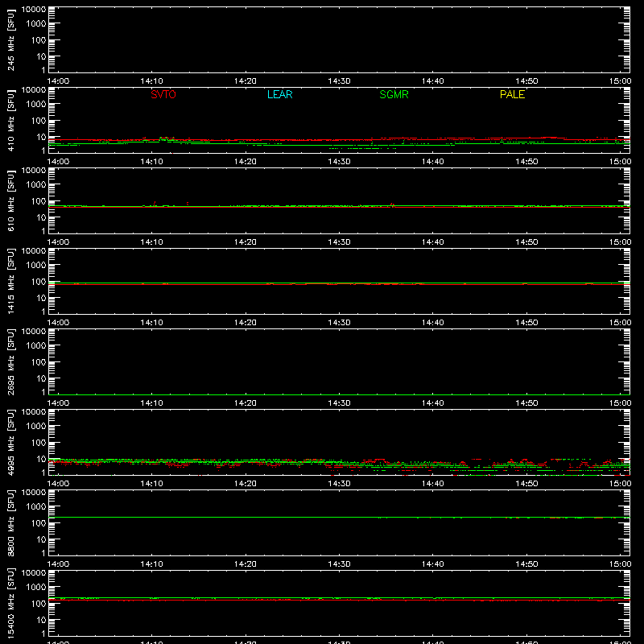Click 14:40 time label below 610 MHz panel
This screenshot has width=644, height=644.
click(433, 242)
